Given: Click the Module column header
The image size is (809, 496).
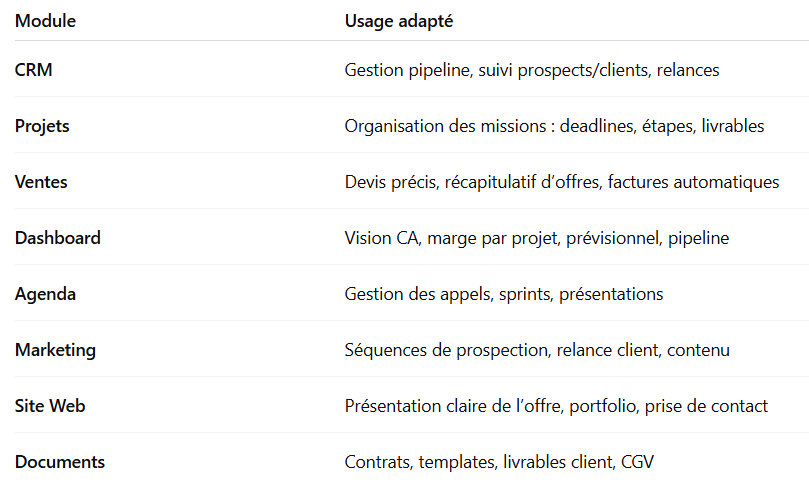Looking at the screenshot, I should tap(45, 21).
